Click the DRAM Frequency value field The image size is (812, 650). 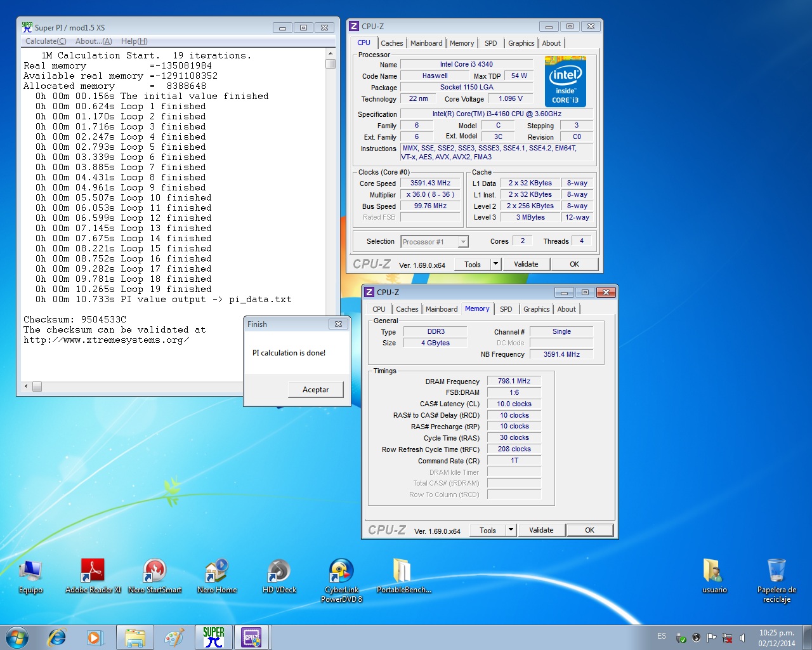(x=514, y=381)
